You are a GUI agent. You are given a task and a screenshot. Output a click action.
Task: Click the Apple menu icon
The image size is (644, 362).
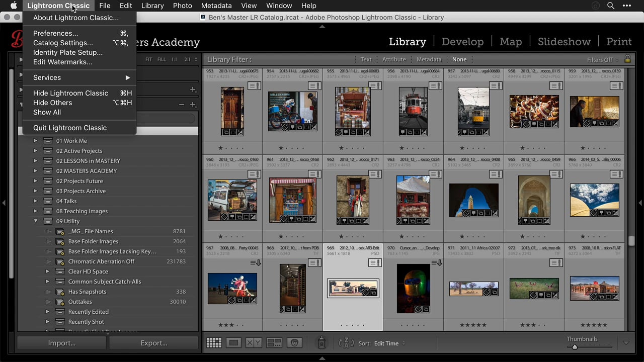point(14,6)
